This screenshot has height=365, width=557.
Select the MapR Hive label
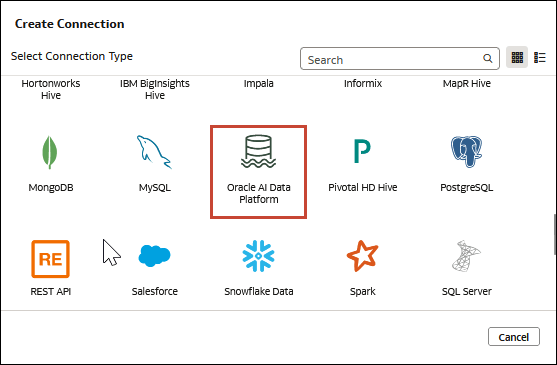tap(466, 83)
